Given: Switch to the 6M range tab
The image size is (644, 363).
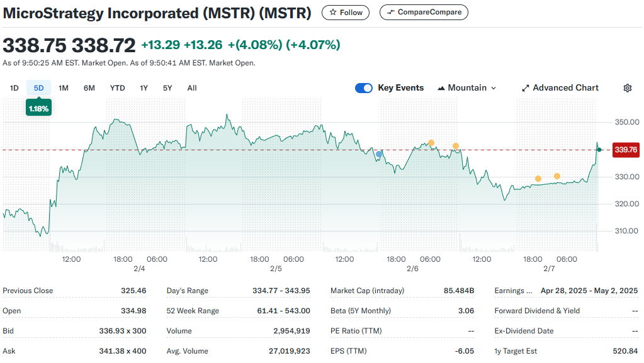Looking at the screenshot, I should tap(89, 88).
